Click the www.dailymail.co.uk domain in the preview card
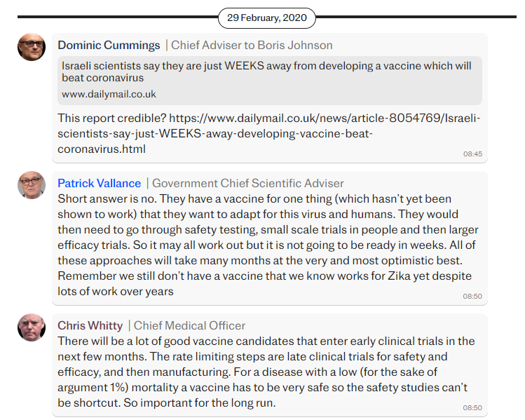This screenshot has width=525, height=420. [109, 93]
